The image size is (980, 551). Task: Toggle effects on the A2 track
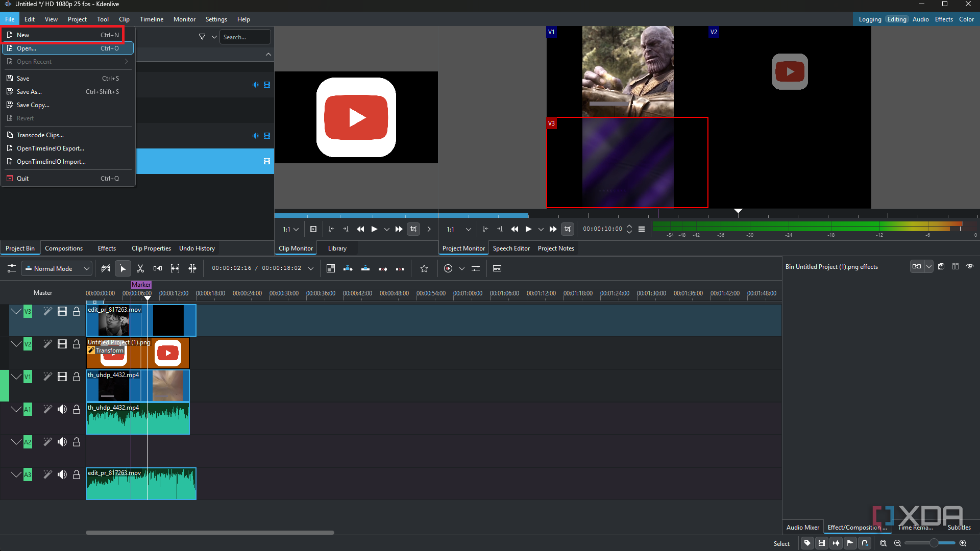tap(47, 442)
